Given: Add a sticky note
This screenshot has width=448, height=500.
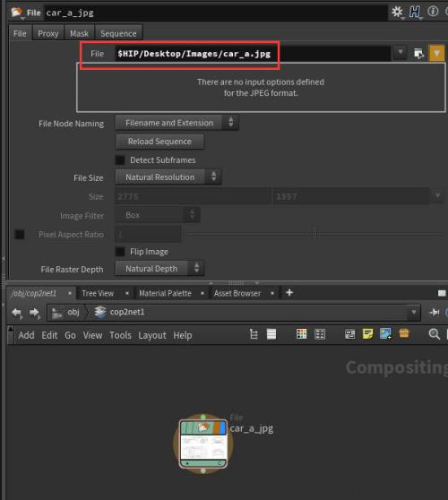Looking at the screenshot, I should click(x=367, y=334).
